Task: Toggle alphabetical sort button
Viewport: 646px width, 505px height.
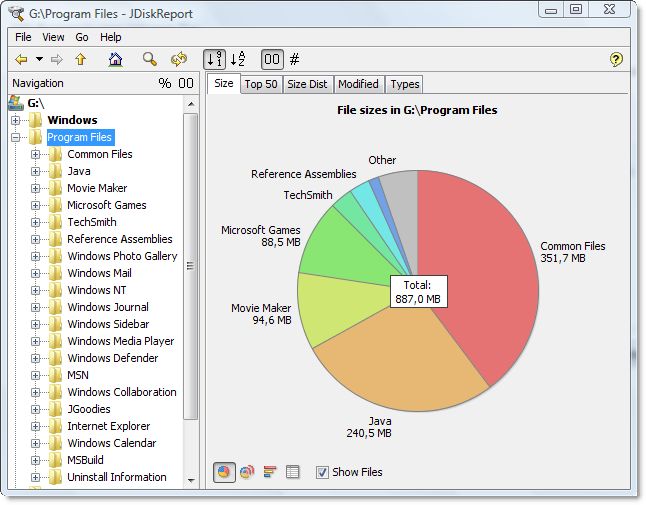Action: 238,60
